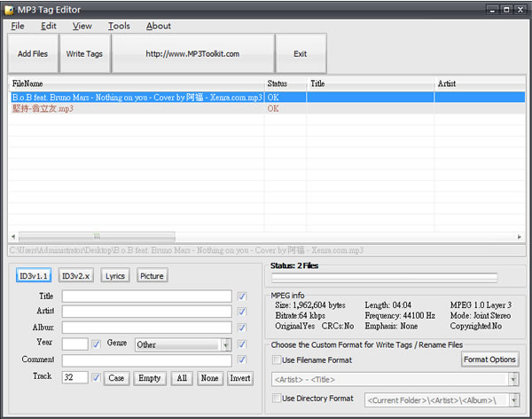Open the http://www.MP3Toolkit.com link button
The image size is (532, 419).
tap(192, 53)
